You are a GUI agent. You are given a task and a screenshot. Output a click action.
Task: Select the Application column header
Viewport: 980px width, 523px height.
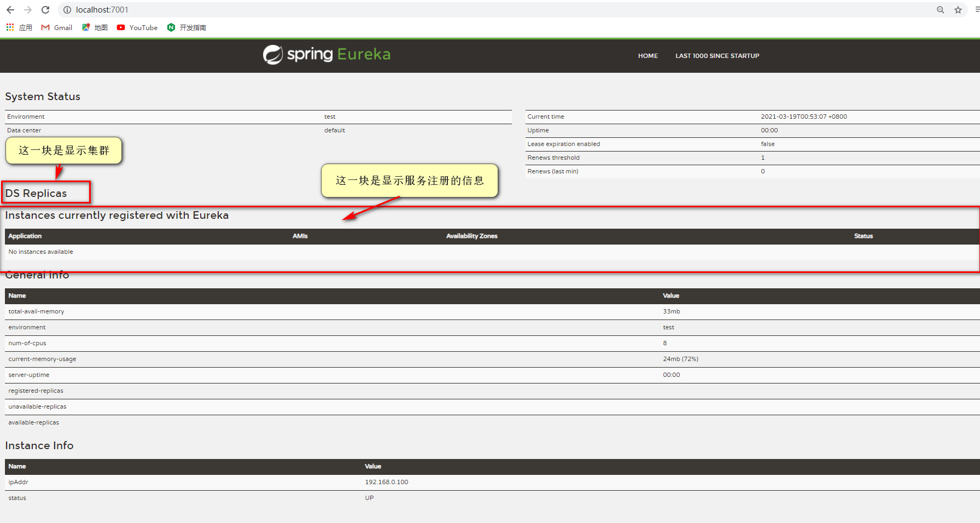click(25, 236)
